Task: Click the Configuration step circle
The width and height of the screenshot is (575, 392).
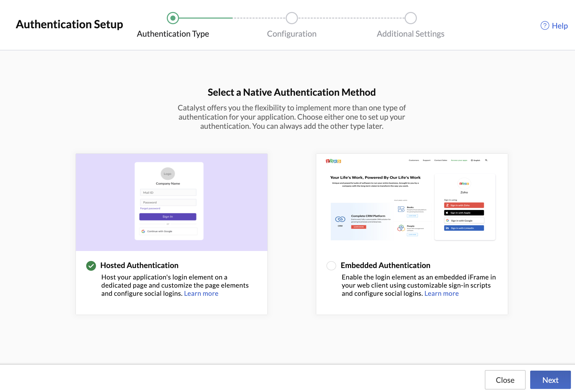Action: click(x=292, y=18)
